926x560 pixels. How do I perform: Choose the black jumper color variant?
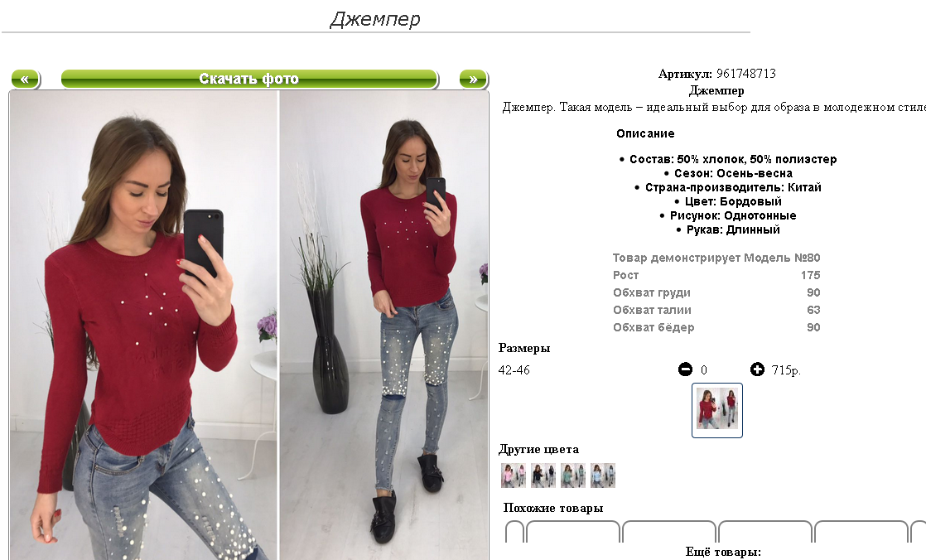coord(543,476)
